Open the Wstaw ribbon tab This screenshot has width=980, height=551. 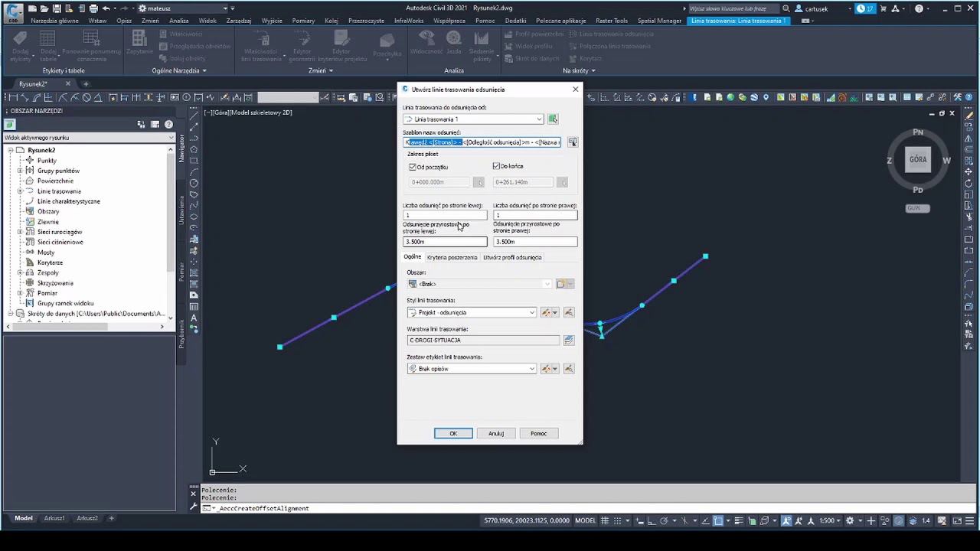pyautogui.click(x=97, y=21)
